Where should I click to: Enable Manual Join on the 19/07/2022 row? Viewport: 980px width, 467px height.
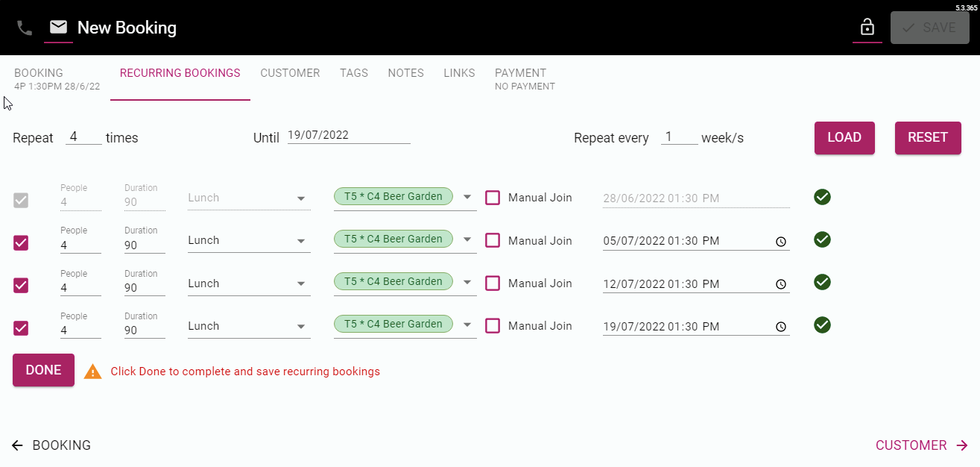pos(492,326)
